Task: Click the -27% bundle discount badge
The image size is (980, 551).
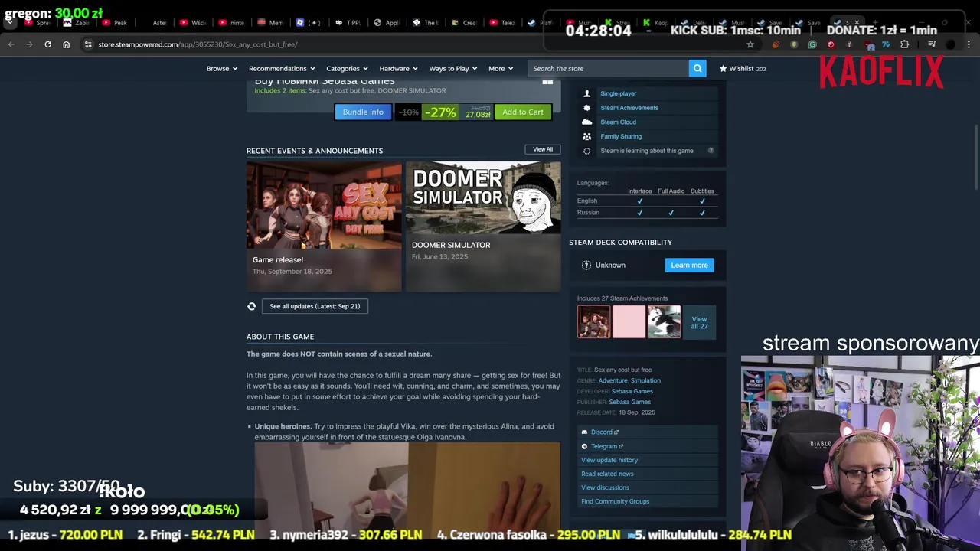Action: 440,112
